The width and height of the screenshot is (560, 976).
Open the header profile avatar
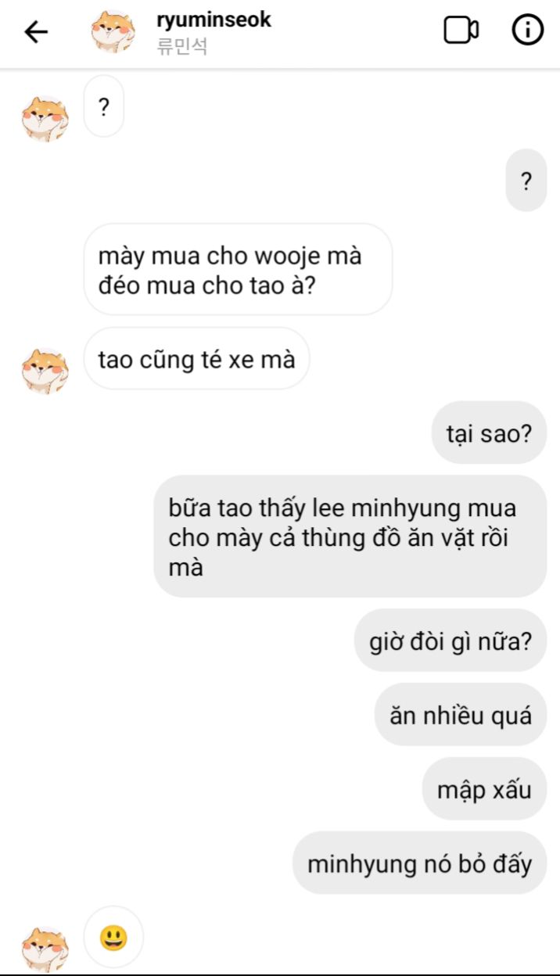tap(114, 31)
